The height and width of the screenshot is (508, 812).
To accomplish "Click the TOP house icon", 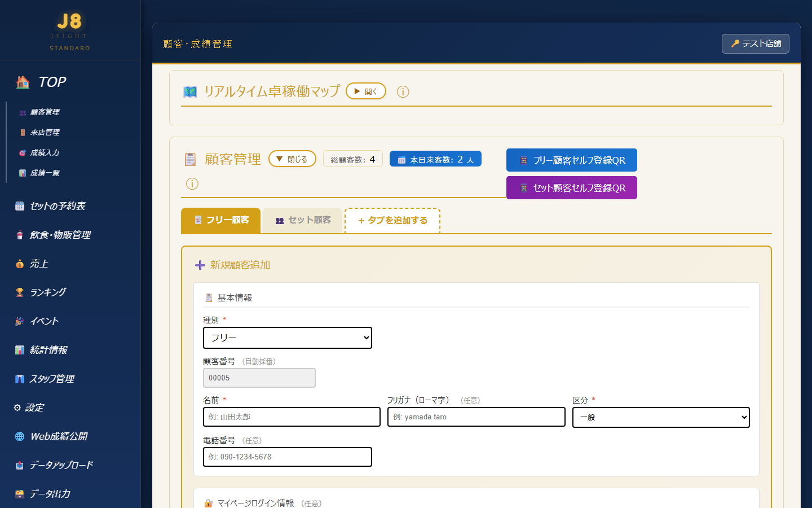I will tap(23, 82).
